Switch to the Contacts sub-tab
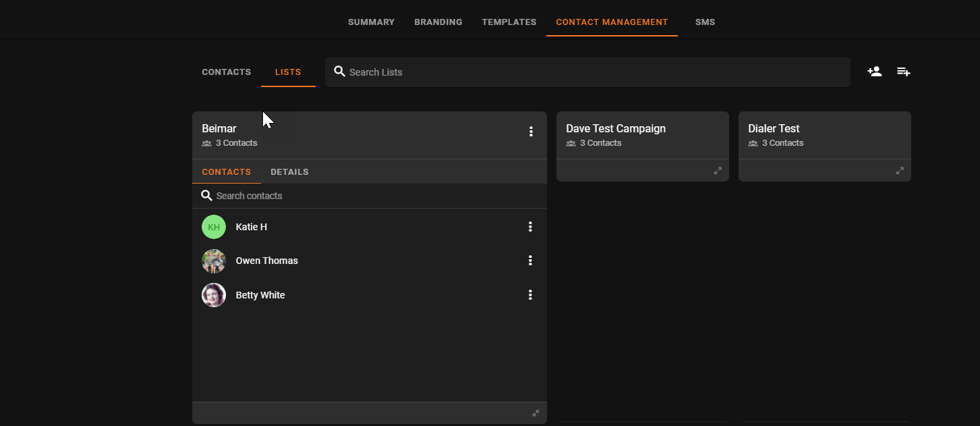 pos(226,72)
